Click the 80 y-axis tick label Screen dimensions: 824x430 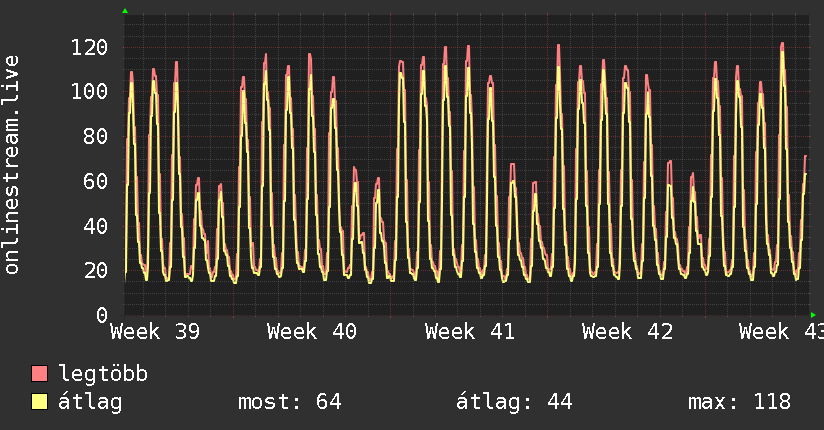pos(96,137)
